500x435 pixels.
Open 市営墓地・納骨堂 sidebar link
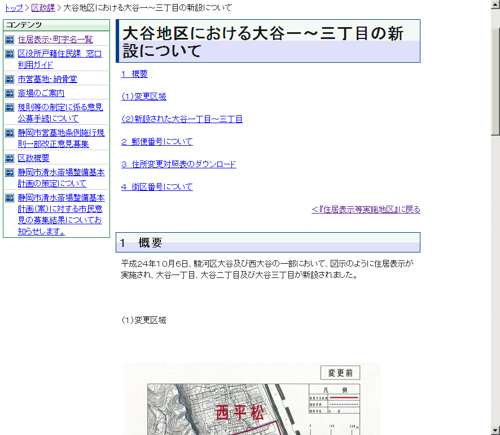click(x=47, y=79)
